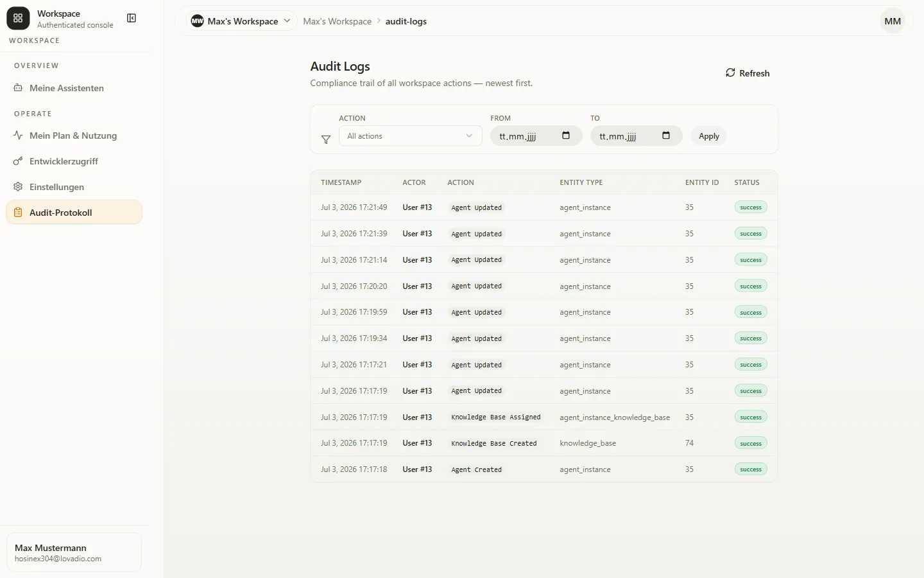Click agent_instance_knowledge_base entity type
924x578 pixels.
615,417
